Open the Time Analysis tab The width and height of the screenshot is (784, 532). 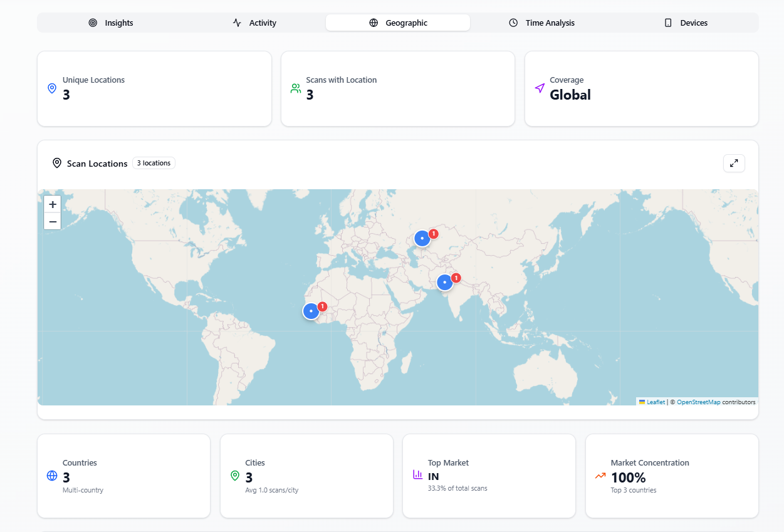point(541,23)
